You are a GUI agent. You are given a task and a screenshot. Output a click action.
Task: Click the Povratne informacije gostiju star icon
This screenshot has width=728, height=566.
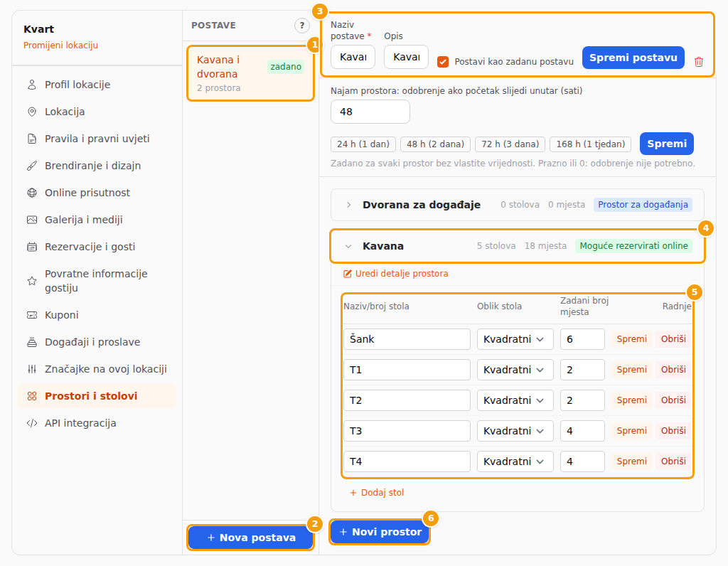31,280
